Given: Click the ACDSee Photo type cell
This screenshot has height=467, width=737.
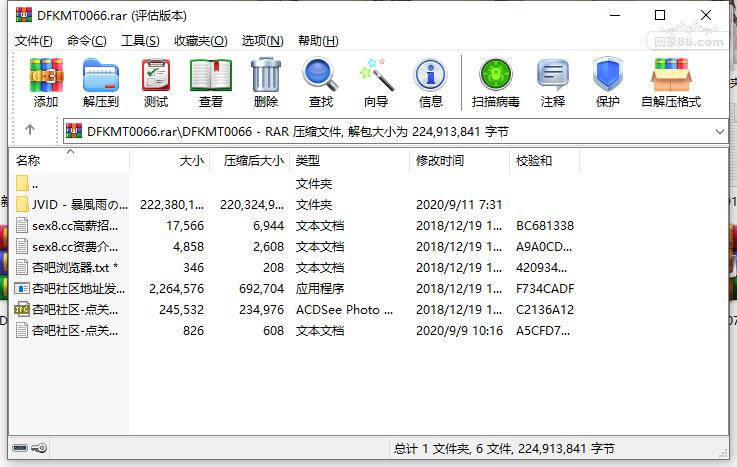Looking at the screenshot, I should coord(344,309).
